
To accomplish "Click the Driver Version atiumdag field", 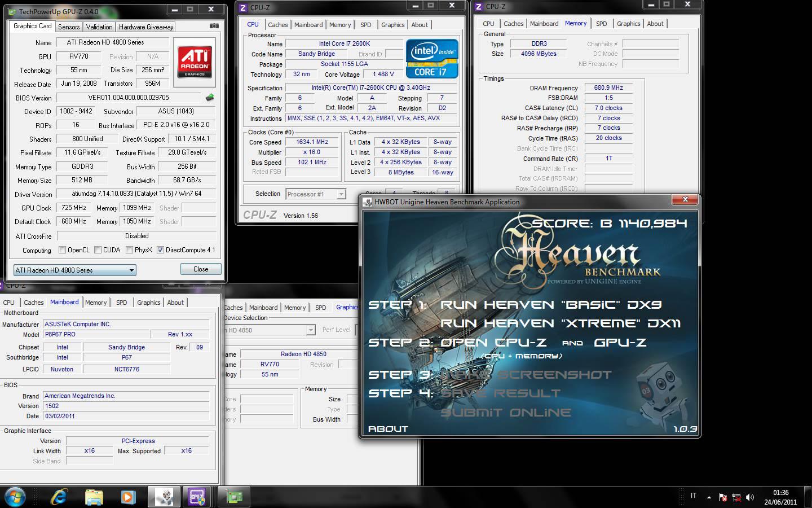I will pyautogui.click(x=136, y=194).
